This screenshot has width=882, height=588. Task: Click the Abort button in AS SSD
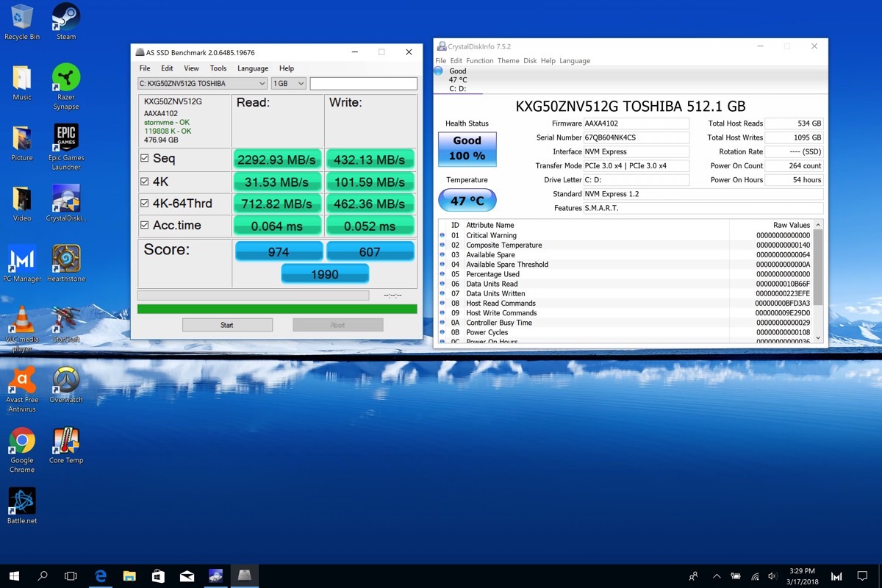[337, 325]
